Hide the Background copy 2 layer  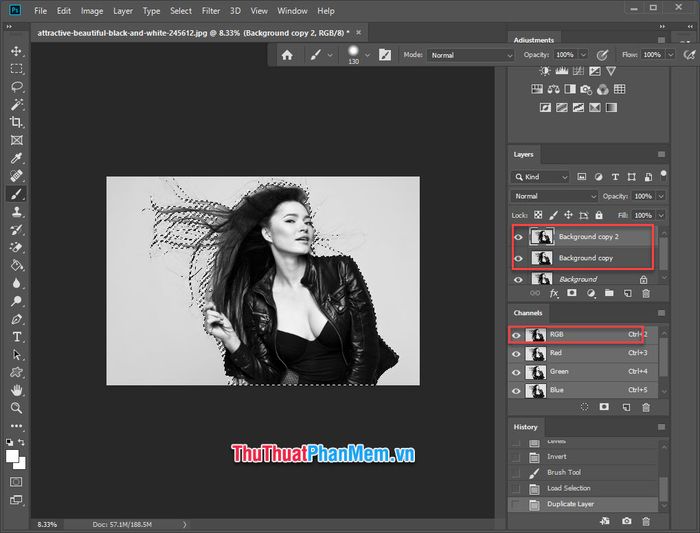(x=518, y=237)
